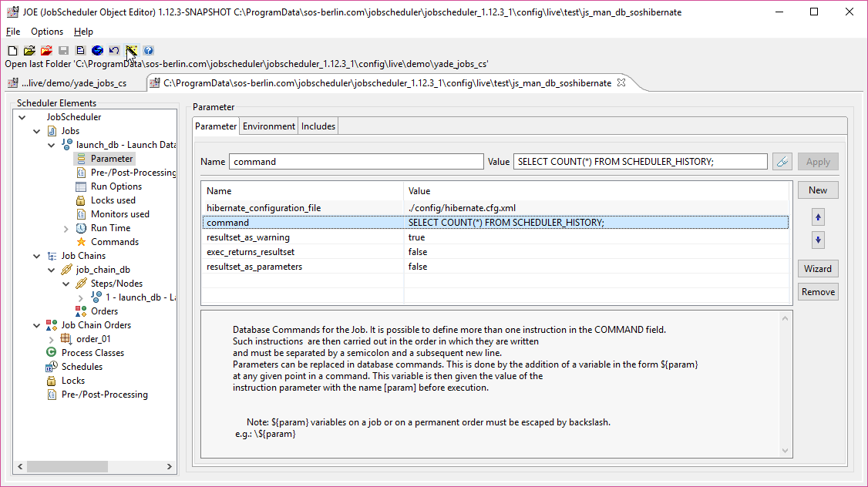Open the Help menu
The image size is (868, 487).
pos(83,32)
